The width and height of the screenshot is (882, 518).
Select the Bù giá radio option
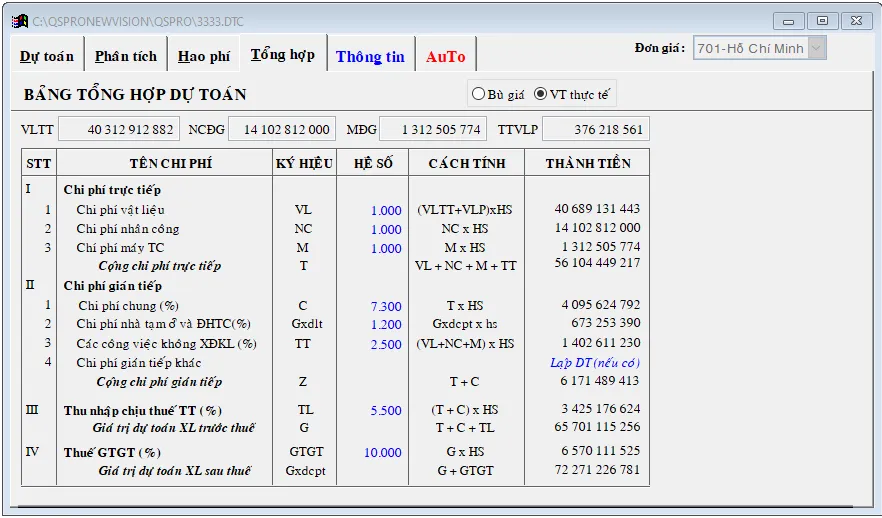[479, 94]
